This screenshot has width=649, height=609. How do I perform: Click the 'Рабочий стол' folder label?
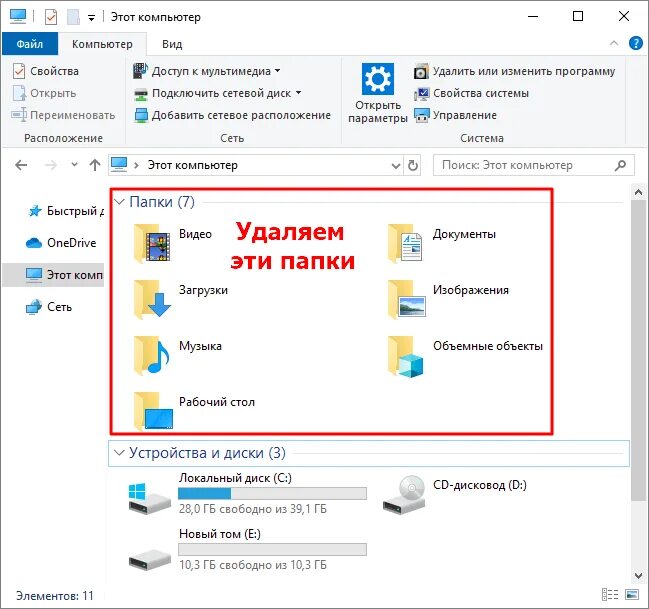tap(217, 402)
